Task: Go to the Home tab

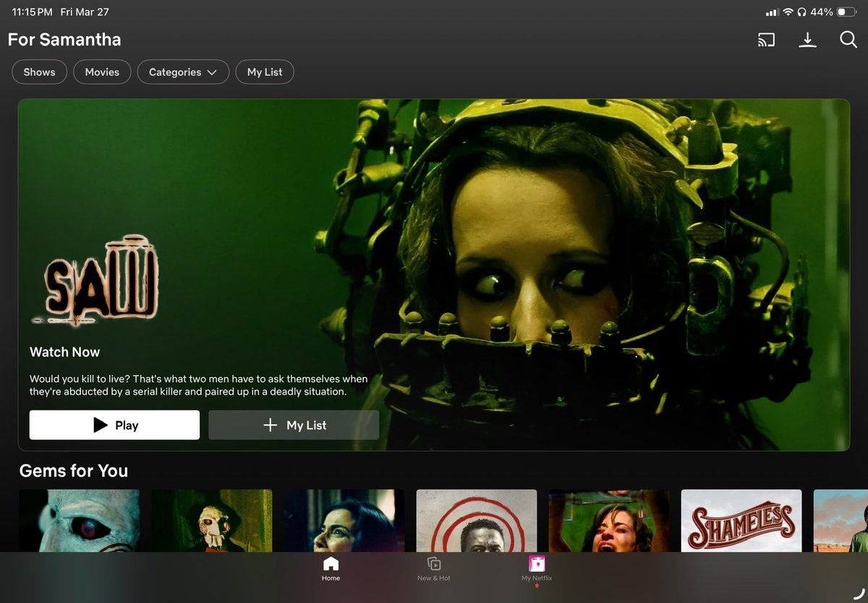Action: point(331,569)
